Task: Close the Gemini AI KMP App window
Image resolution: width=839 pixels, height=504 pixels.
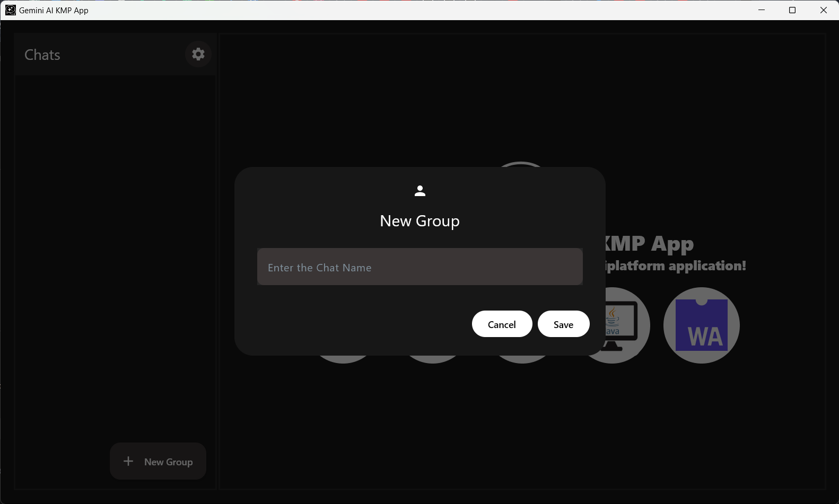Action: pyautogui.click(x=824, y=10)
